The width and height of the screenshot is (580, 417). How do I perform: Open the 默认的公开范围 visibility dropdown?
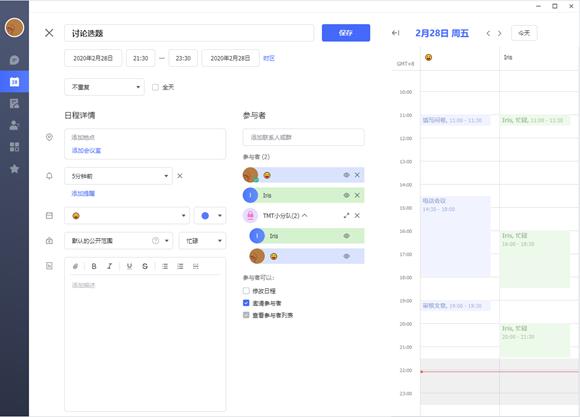(x=118, y=241)
